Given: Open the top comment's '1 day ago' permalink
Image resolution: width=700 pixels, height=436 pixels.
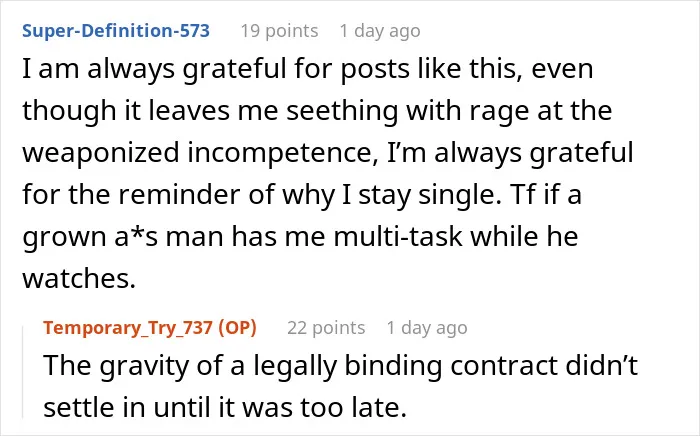Looking at the screenshot, I should coord(380,31).
